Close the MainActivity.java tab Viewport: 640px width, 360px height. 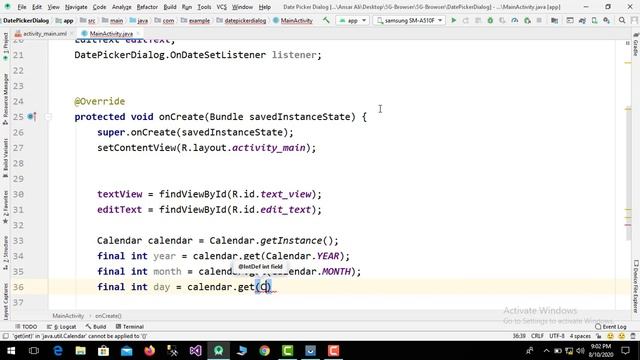(138, 33)
